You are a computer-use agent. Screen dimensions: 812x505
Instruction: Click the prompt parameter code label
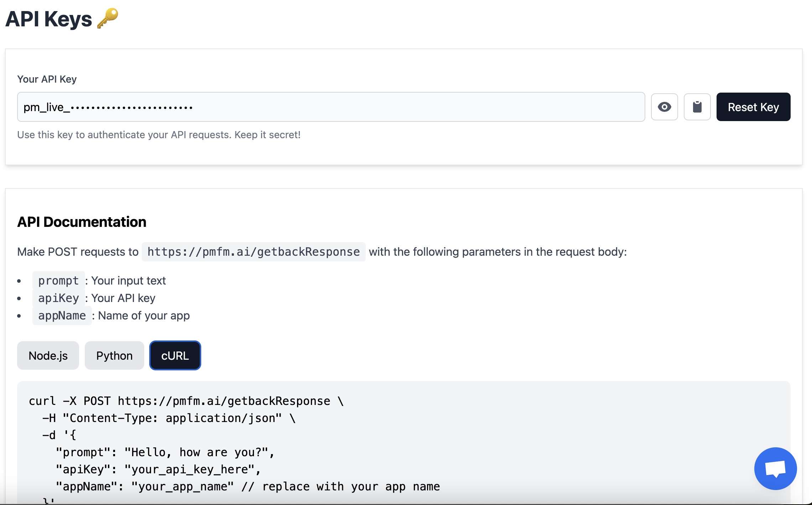[x=58, y=281]
